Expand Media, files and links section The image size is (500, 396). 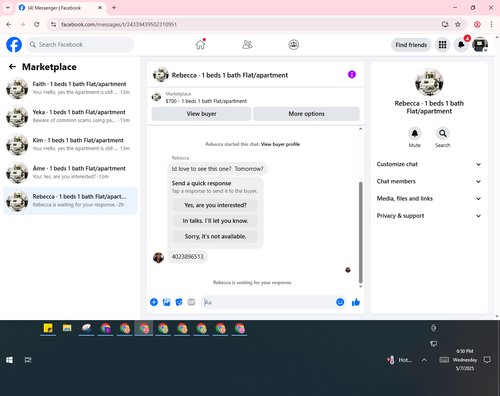click(429, 199)
